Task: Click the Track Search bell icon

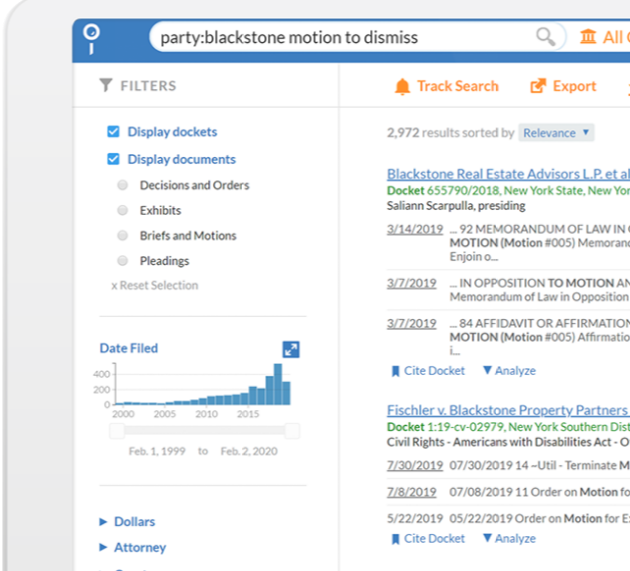Action: [x=402, y=87]
